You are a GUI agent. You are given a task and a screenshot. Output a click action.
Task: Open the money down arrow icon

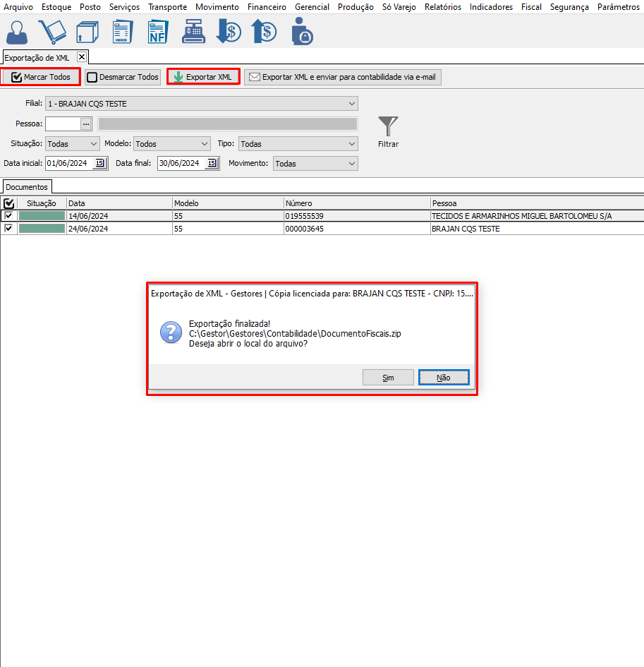pyautogui.click(x=229, y=32)
